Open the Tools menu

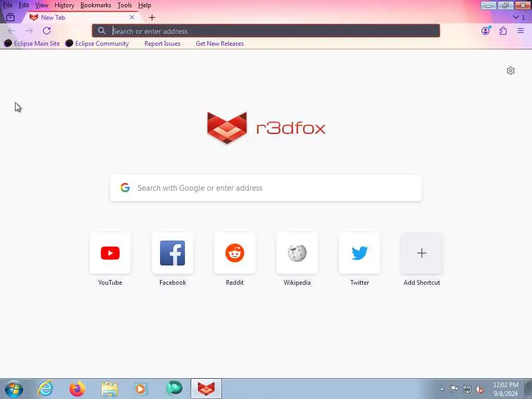pos(125,5)
